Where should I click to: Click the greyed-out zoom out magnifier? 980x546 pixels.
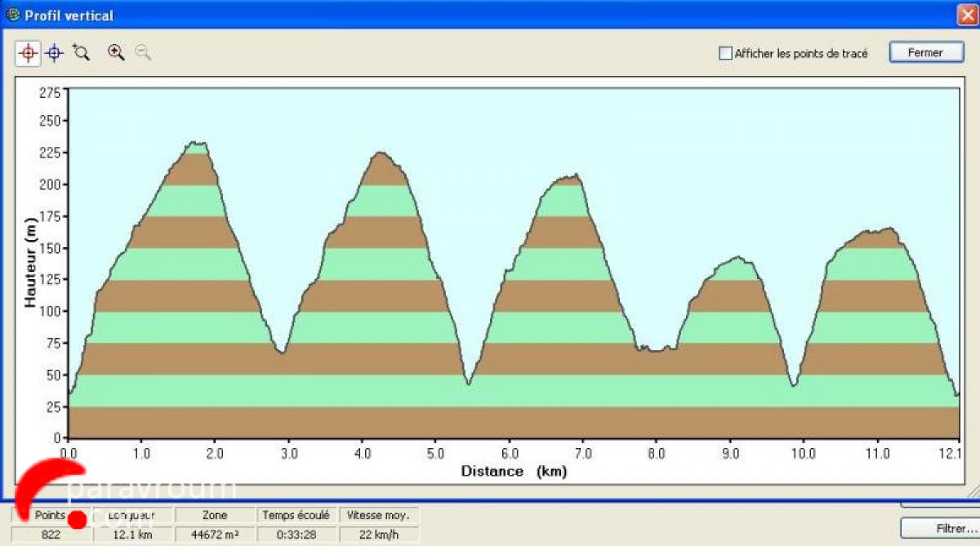[x=143, y=53]
